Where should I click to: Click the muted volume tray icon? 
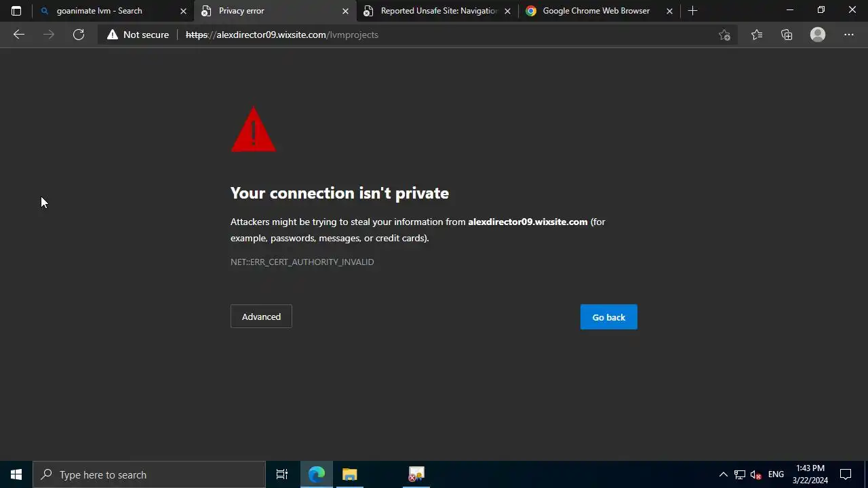coord(756,474)
